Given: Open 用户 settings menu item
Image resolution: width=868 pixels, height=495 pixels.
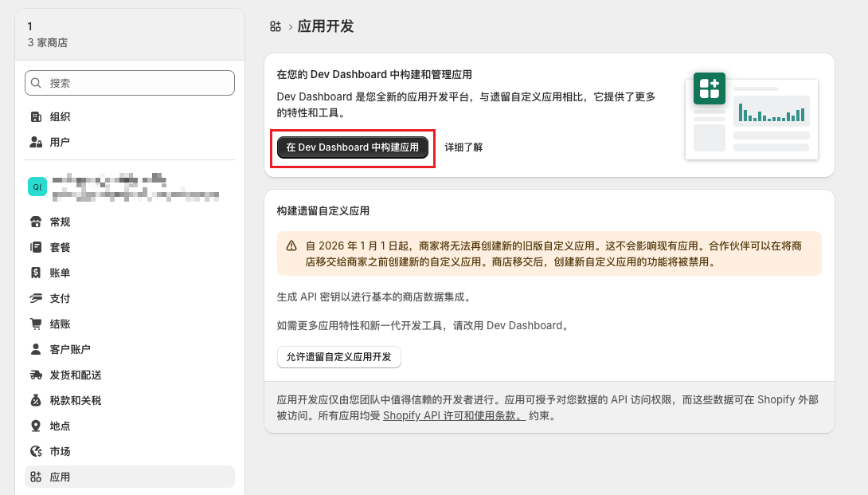Looking at the screenshot, I should [x=130, y=142].
